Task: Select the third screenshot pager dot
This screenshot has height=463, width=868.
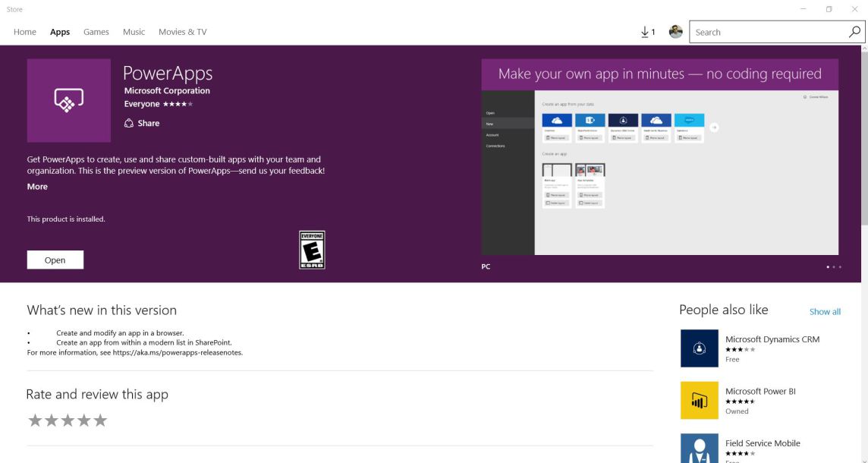Action: click(x=840, y=267)
